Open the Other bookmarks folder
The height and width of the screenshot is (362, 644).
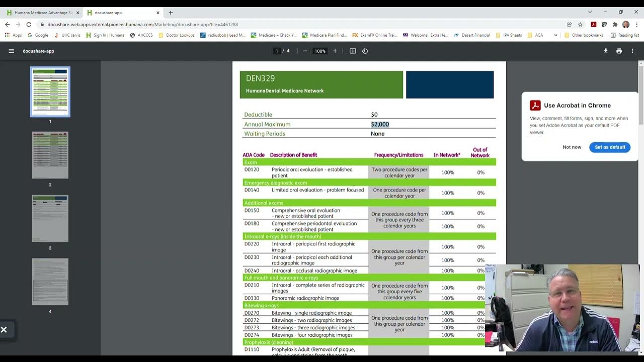coord(584,35)
